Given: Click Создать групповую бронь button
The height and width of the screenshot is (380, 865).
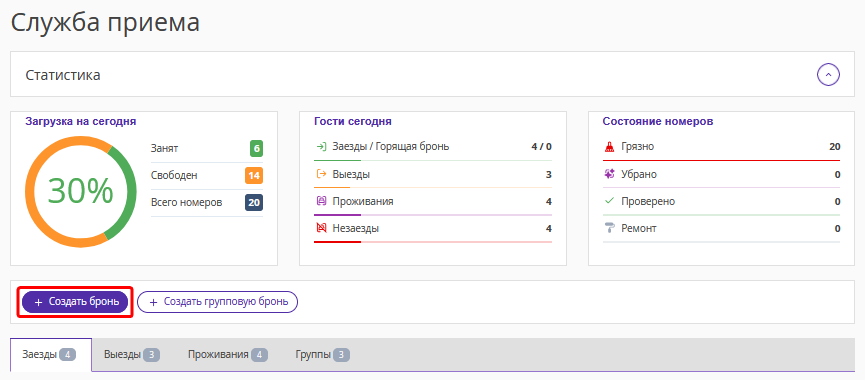Looking at the screenshot, I should pos(217,302).
